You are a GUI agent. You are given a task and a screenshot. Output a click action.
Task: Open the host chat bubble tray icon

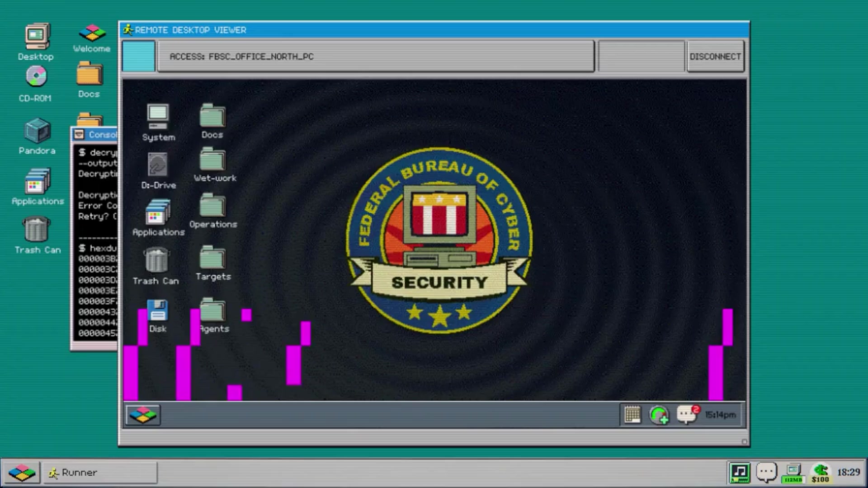coord(766,473)
